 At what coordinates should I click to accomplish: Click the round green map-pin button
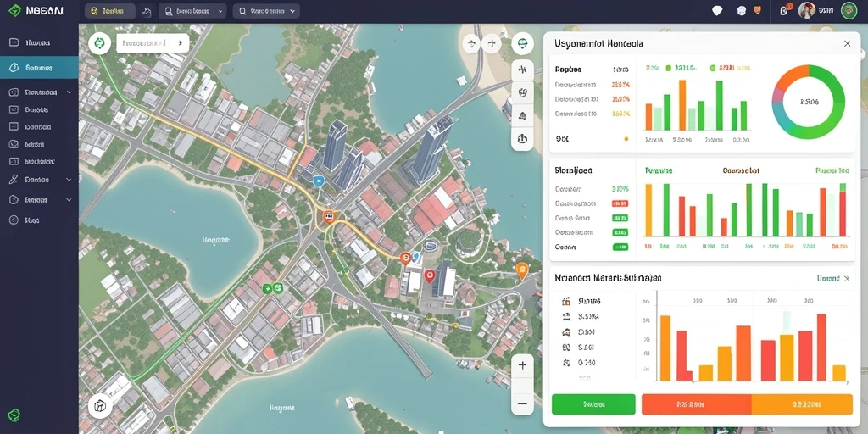coord(522,43)
